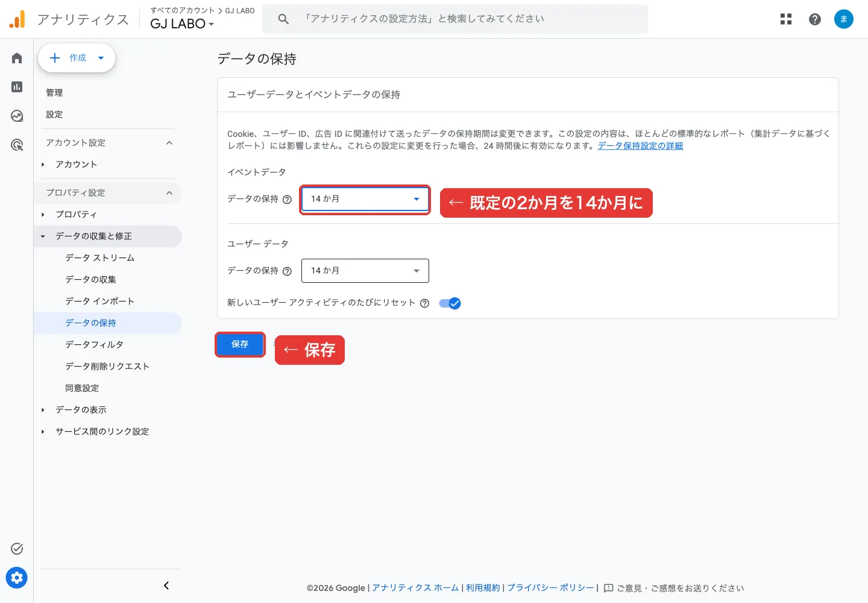Open the user data retention dropdown

coord(365,271)
